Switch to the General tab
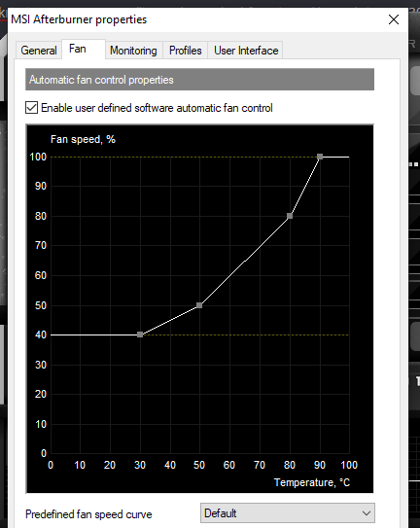This screenshot has width=420, height=528. (x=39, y=51)
